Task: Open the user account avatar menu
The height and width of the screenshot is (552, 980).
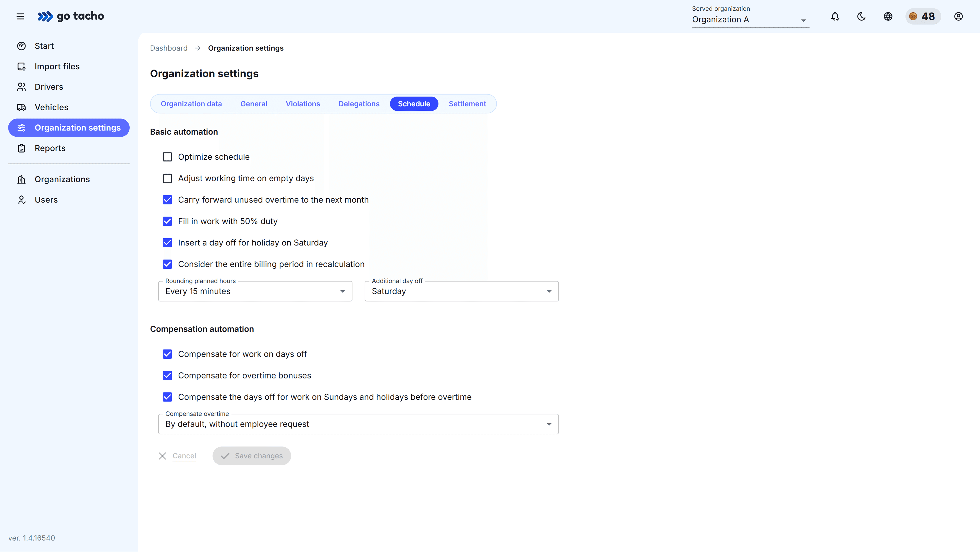Action: [958, 16]
